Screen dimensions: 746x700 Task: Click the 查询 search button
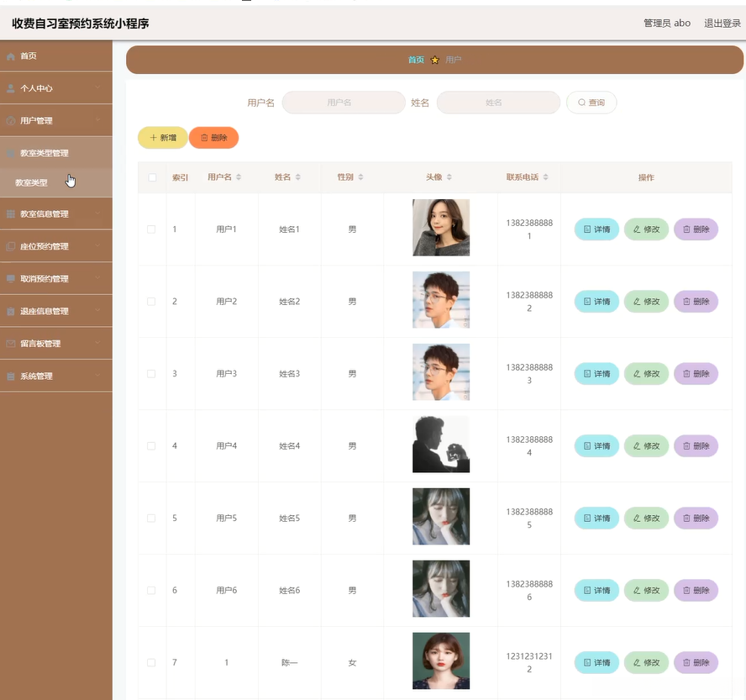tap(591, 103)
